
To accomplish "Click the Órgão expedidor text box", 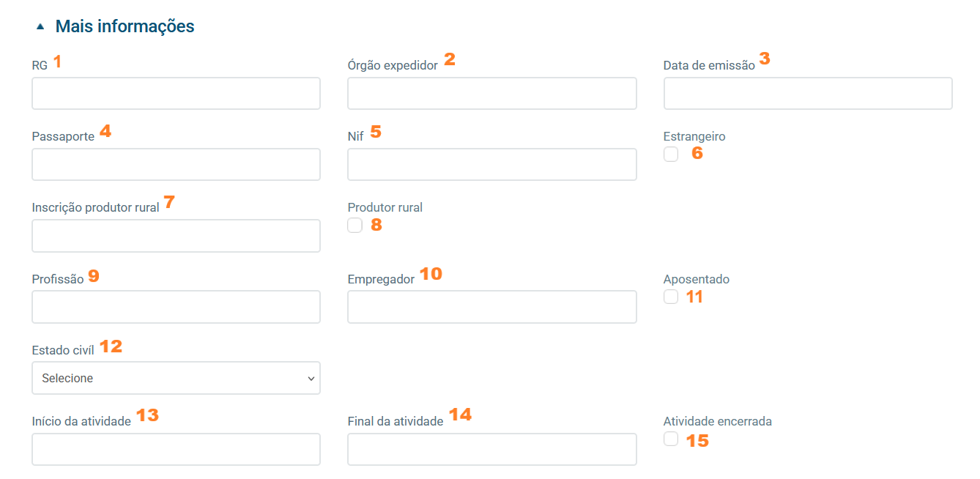I will point(492,94).
